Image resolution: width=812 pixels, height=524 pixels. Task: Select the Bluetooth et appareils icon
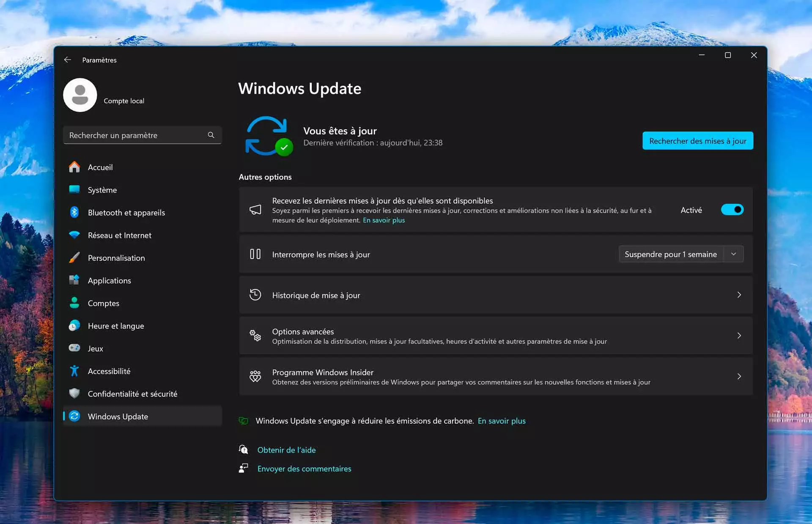coord(75,213)
